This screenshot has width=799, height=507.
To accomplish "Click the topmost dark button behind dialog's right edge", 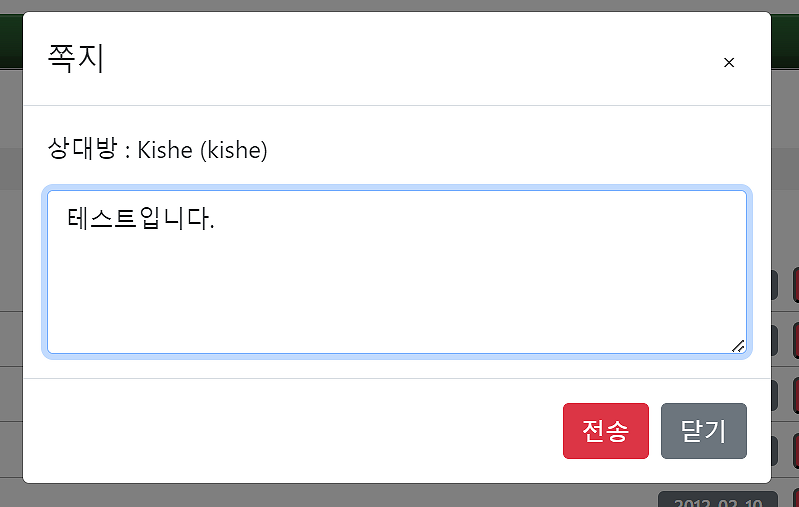I will tap(775, 285).
